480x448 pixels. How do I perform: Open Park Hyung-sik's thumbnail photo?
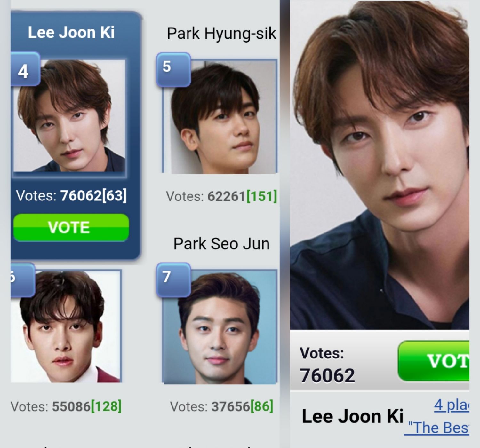pos(220,117)
